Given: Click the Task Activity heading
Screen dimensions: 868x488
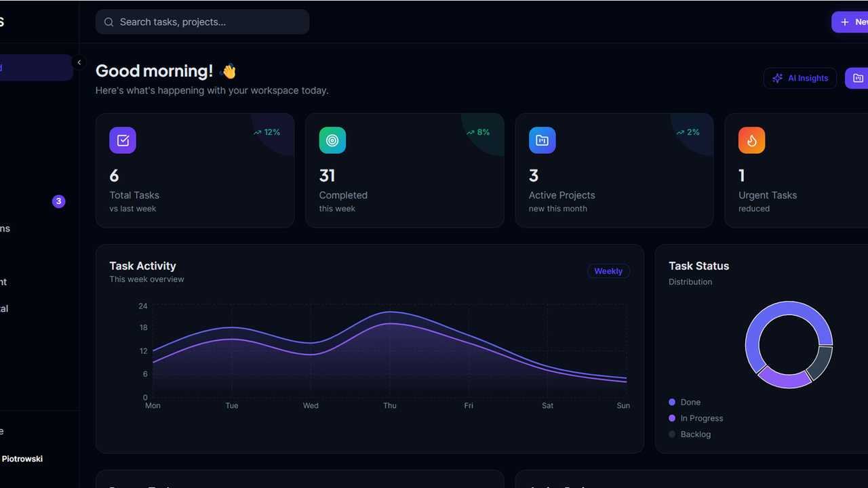Looking at the screenshot, I should pyautogui.click(x=142, y=266).
